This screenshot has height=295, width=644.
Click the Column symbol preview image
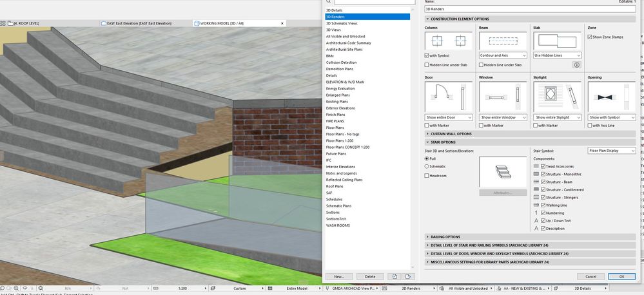pyautogui.click(x=449, y=41)
